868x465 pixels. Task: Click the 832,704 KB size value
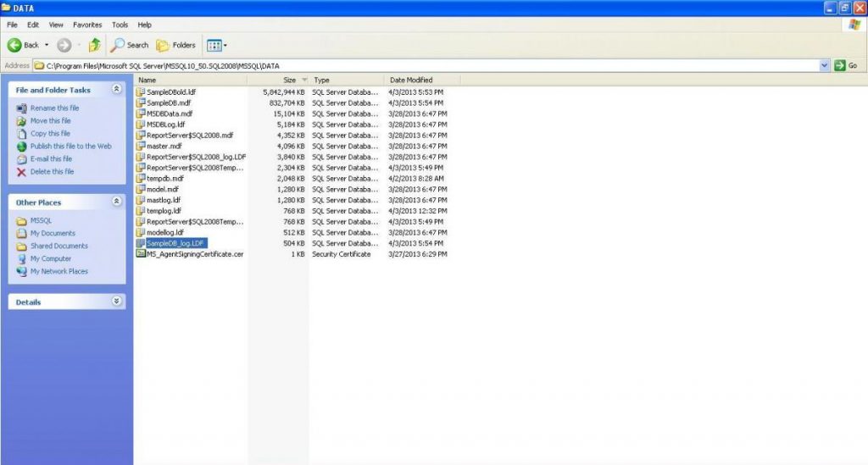click(287, 102)
